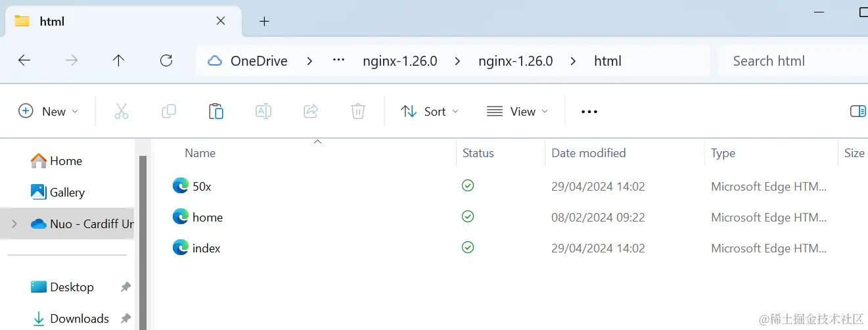Sort by Size column header

point(854,153)
